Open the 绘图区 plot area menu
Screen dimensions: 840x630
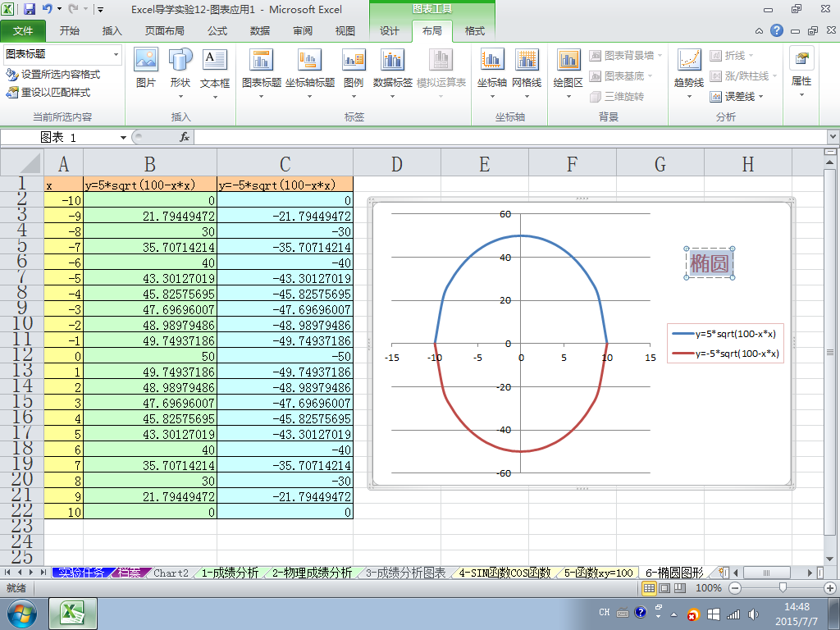tap(568, 73)
